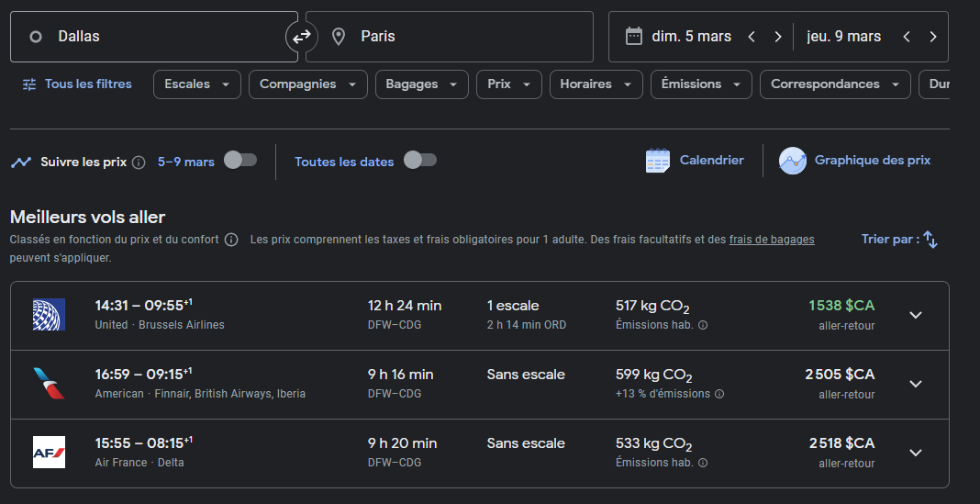Expand United flight details chevron
Image resolution: width=980 pixels, height=504 pixels.
tap(916, 315)
